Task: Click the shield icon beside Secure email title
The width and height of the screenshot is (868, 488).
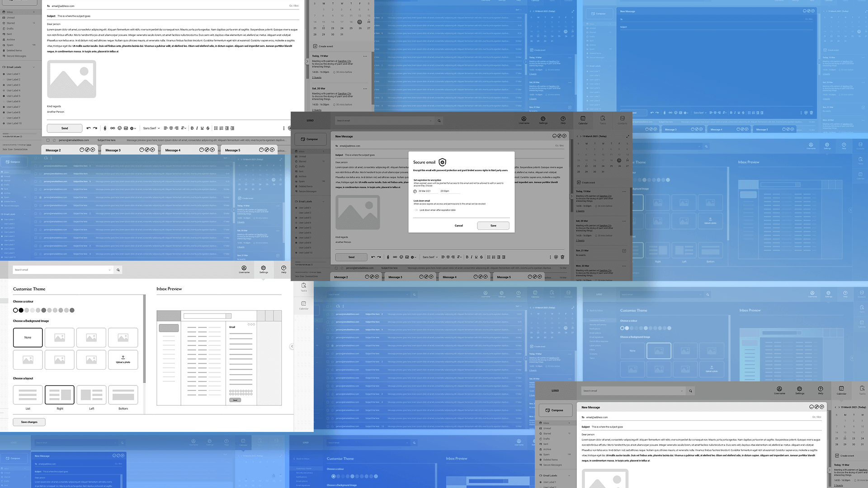Action: pyautogui.click(x=443, y=162)
